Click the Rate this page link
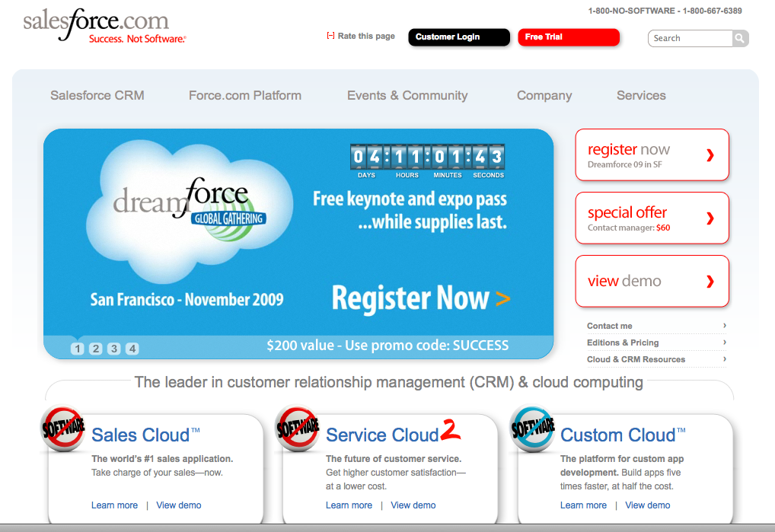This screenshot has width=775, height=532. click(366, 36)
